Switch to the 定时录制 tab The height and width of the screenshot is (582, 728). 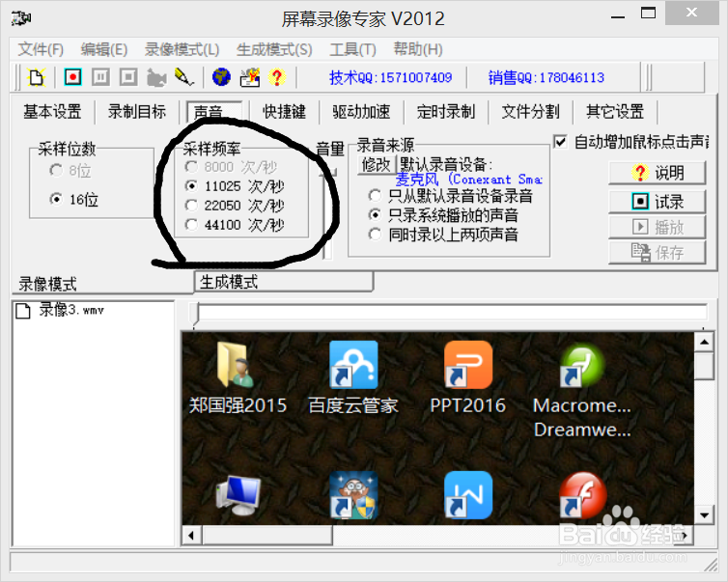pos(446,112)
